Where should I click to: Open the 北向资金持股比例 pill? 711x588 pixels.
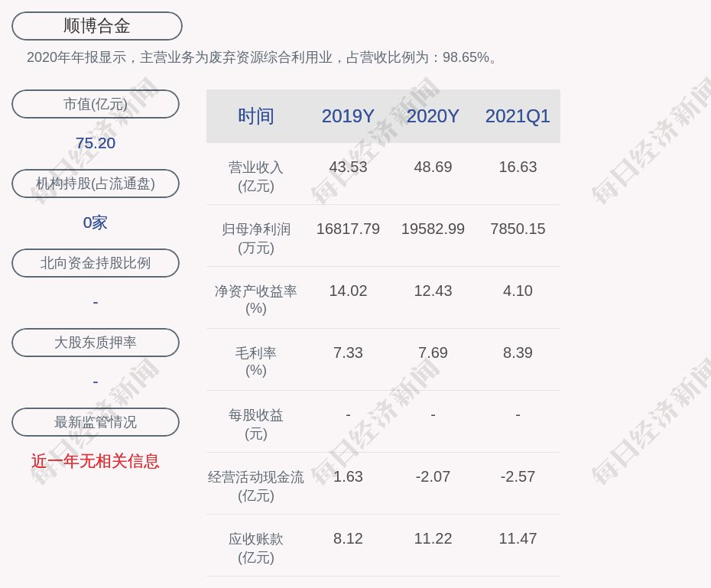tap(96, 263)
